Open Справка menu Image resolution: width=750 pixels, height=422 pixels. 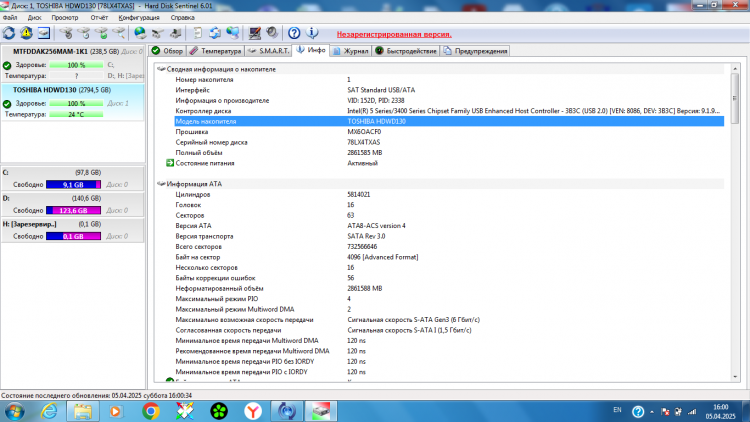pos(183,18)
